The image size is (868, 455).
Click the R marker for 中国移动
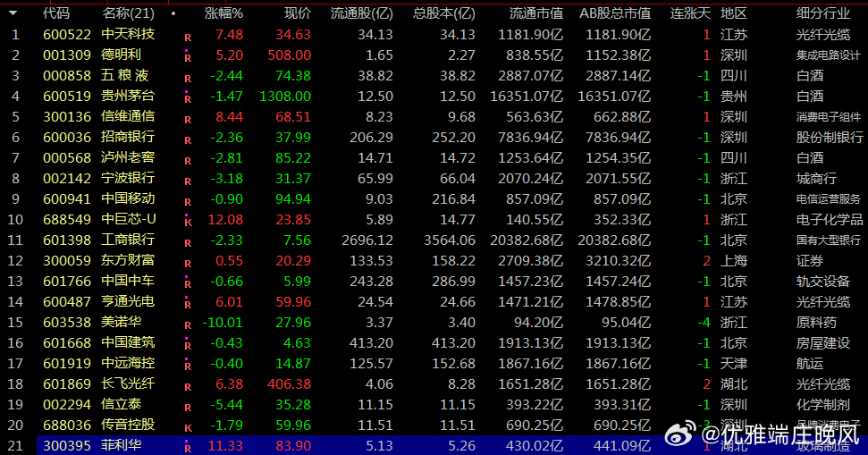tap(188, 202)
